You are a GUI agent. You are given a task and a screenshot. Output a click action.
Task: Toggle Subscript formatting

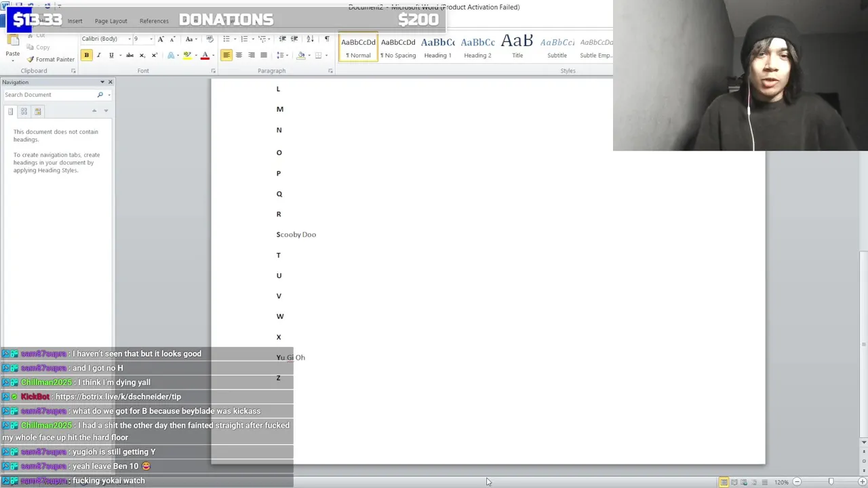coord(142,56)
